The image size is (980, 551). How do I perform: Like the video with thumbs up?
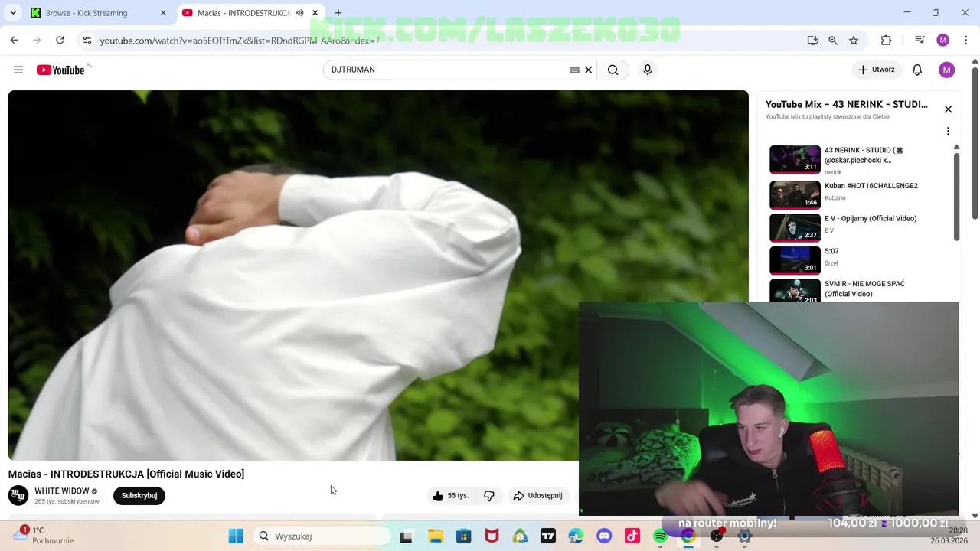coord(450,496)
